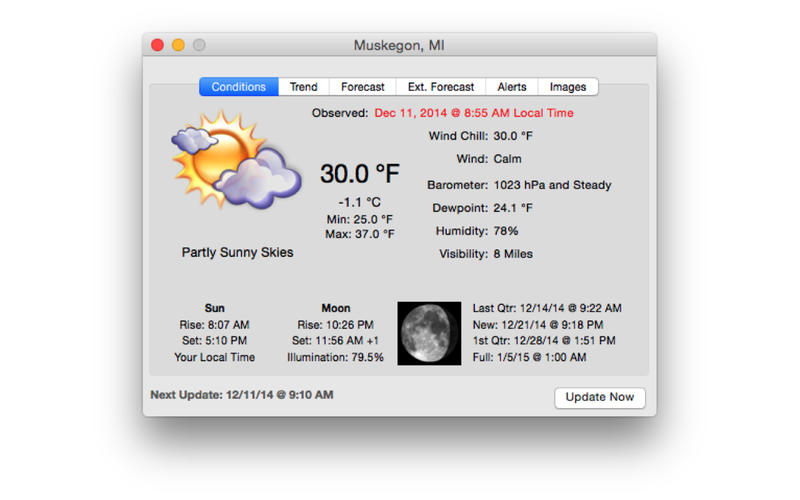Click the large 30.0 °F temperature reading
The height and width of the screenshot is (500, 800).
359,174
